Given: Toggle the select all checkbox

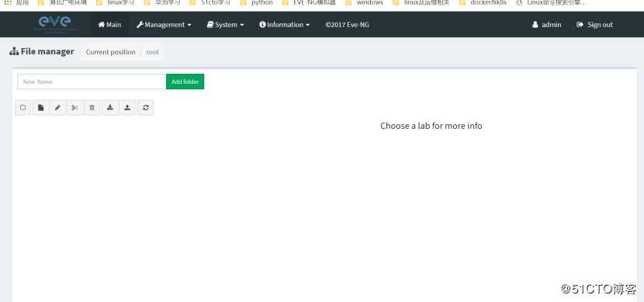Looking at the screenshot, I should pos(23,108).
